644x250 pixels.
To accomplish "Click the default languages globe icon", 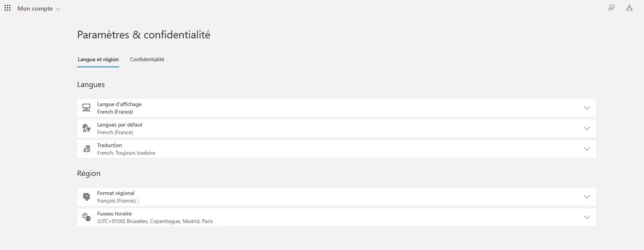I will [x=87, y=128].
